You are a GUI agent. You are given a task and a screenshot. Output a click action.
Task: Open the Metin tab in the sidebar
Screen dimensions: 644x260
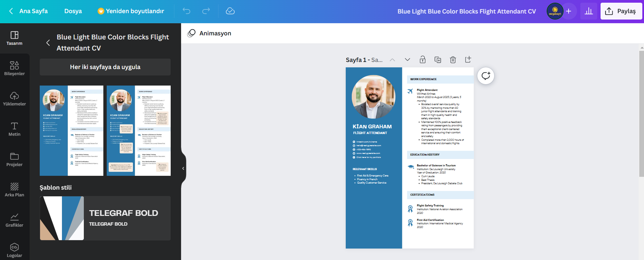[x=14, y=129]
